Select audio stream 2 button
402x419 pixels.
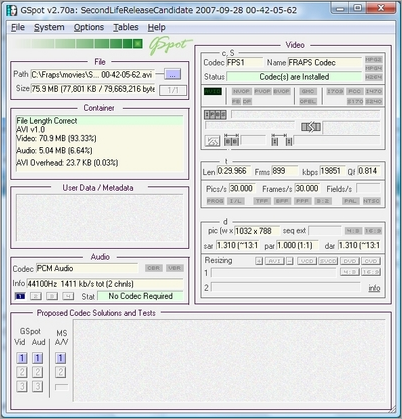click(x=36, y=296)
